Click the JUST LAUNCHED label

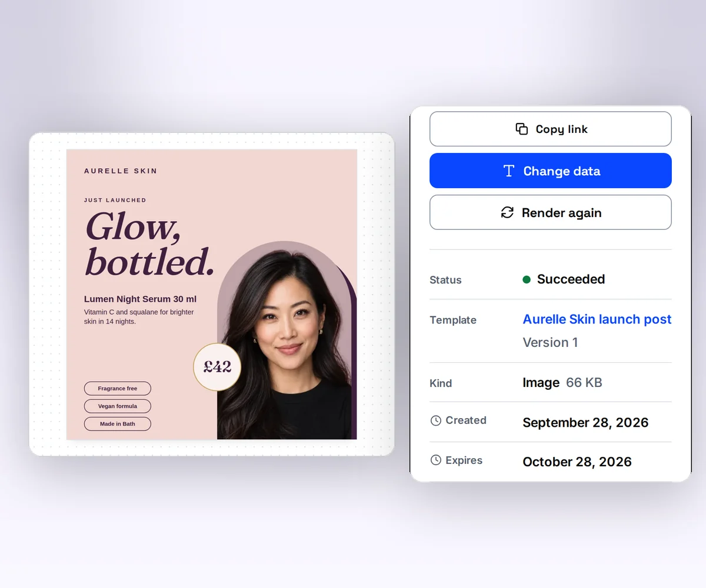115,200
